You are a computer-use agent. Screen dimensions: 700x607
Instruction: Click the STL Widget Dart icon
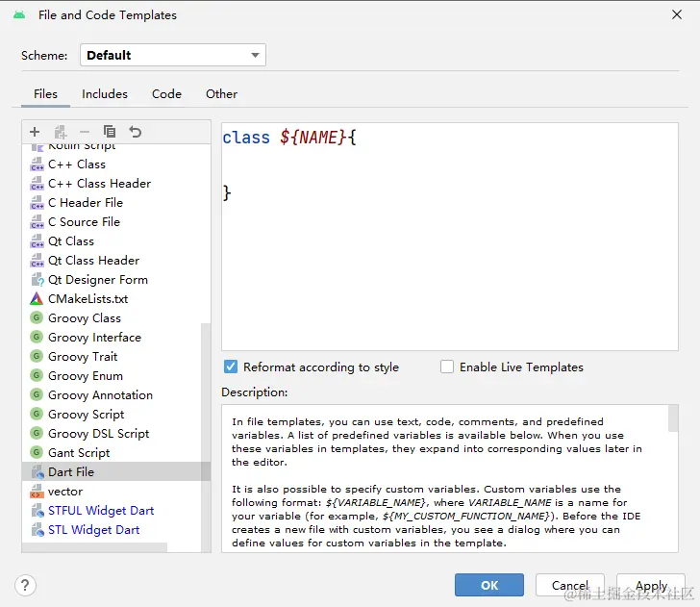37,530
